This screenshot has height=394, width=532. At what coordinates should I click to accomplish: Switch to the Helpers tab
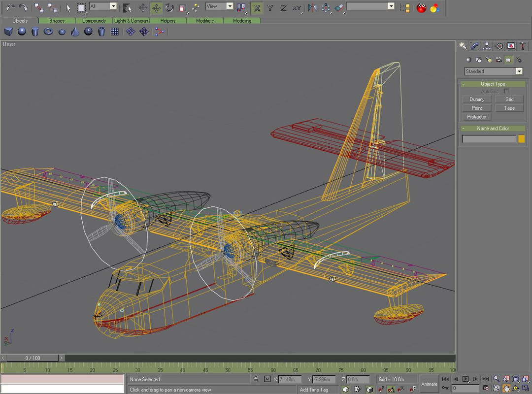coord(168,21)
